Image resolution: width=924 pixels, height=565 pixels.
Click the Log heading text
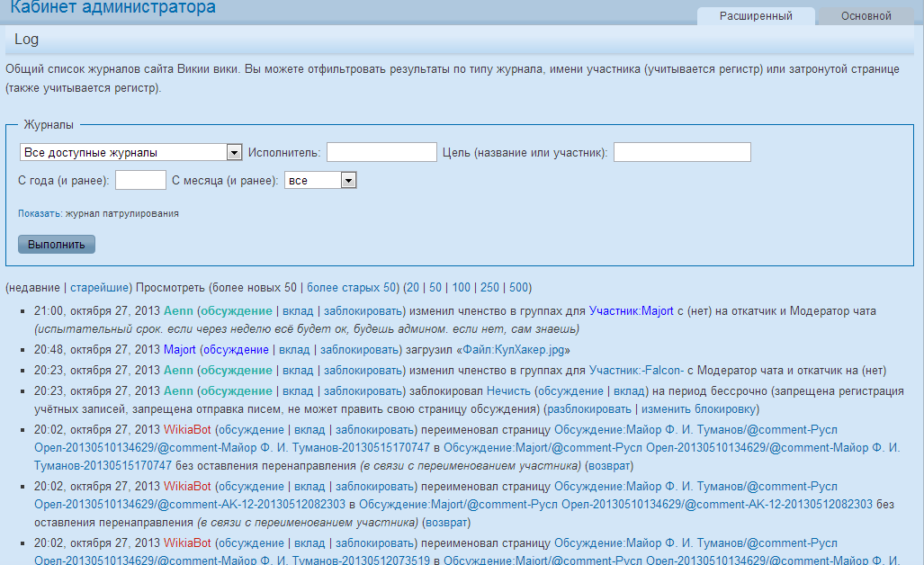(x=26, y=39)
